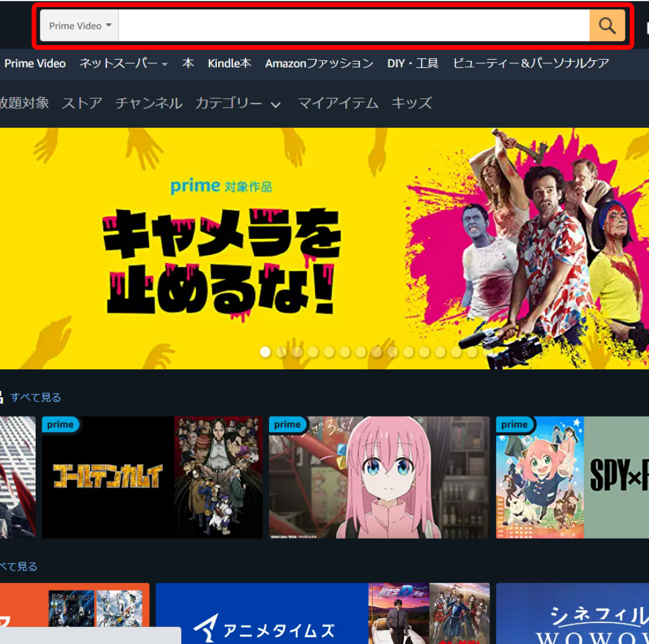Select the second carousel indicator dot
The height and width of the screenshot is (644, 649).
281,352
